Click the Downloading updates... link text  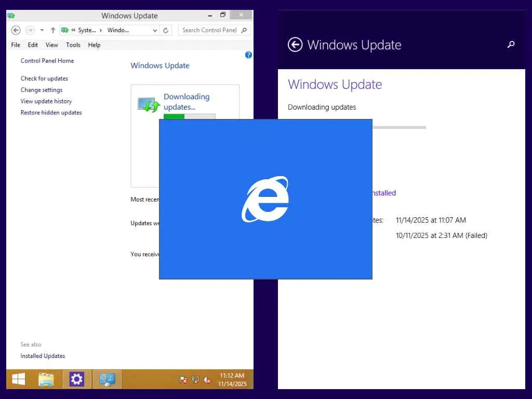(x=187, y=102)
